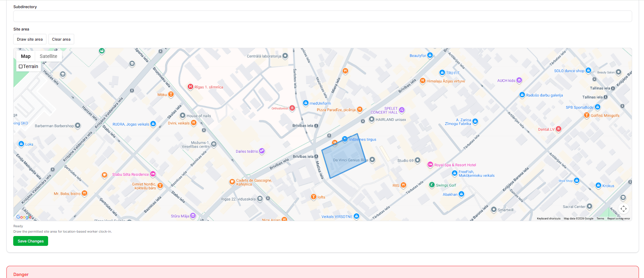This screenshot has height=278, width=644.
Task: Click the Swings Golf marker
Action: pos(432,185)
